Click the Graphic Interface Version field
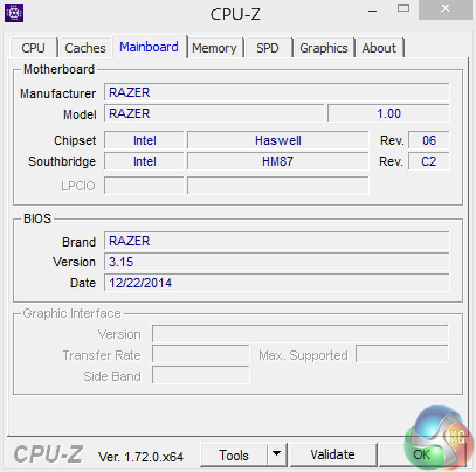Viewport: 476px width, 472px height. pyautogui.click(x=300, y=334)
